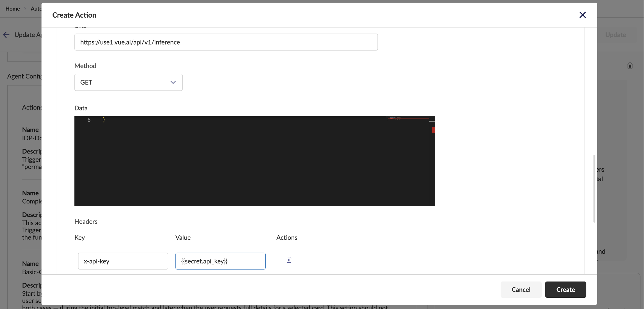Click the Create button

click(565, 289)
